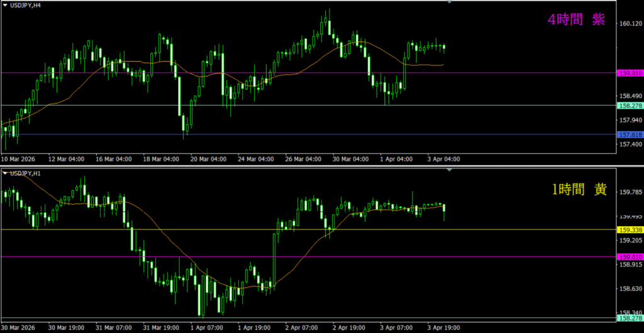Click '1 Apr 07:00' on the H1 time axis
Image resolution: width=644 pixels, height=333 pixels.
pyautogui.click(x=206, y=327)
